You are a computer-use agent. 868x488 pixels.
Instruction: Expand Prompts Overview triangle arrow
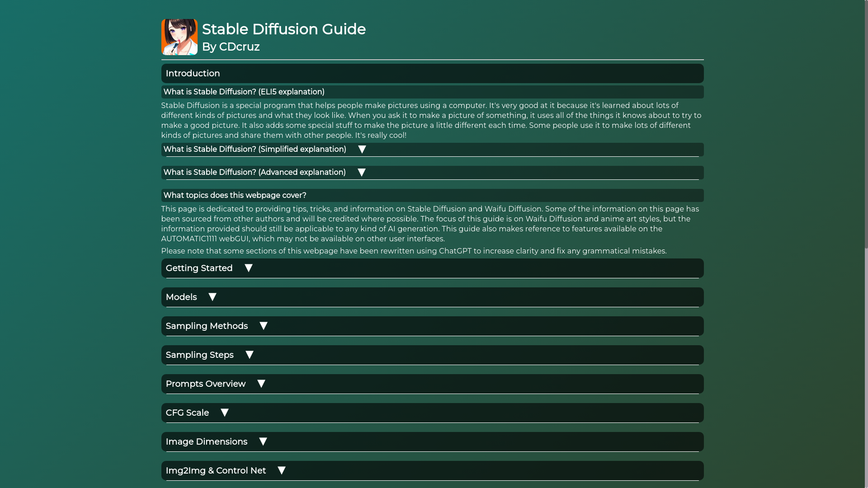point(261,384)
